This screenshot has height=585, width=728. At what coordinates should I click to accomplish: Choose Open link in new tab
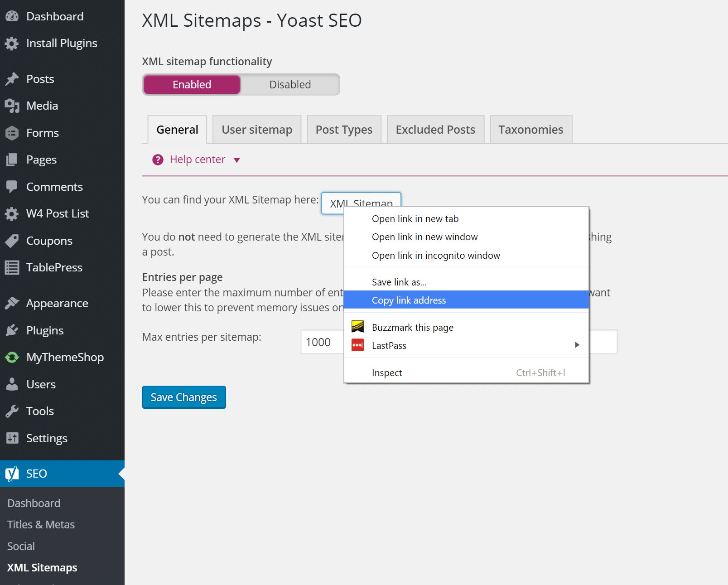tap(415, 219)
